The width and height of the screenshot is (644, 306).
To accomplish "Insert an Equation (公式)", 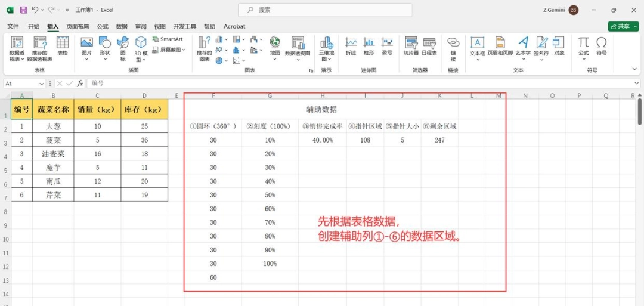I will point(583,49).
